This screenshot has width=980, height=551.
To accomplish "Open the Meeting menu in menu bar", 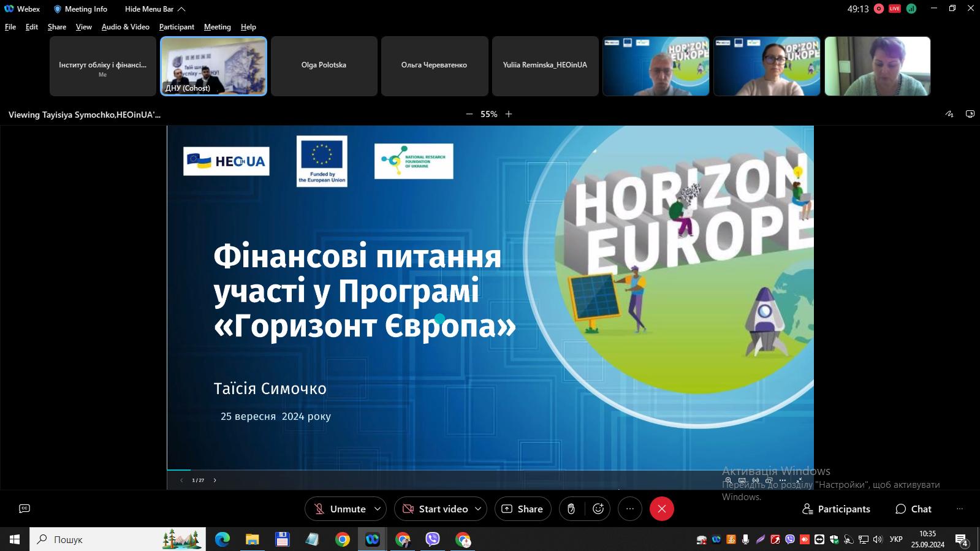I will click(x=218, y=27).
